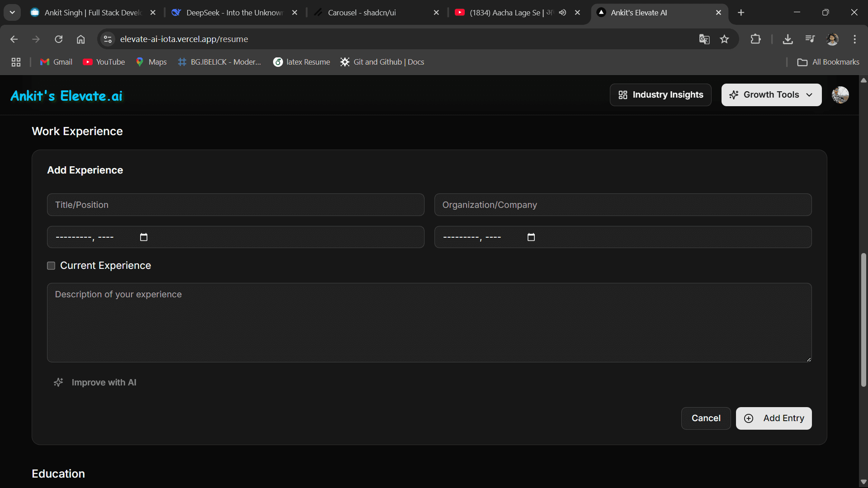Close the Ankit's Elevate AI tab
Screen dimensions: 868x488
[x=718, y=13]
